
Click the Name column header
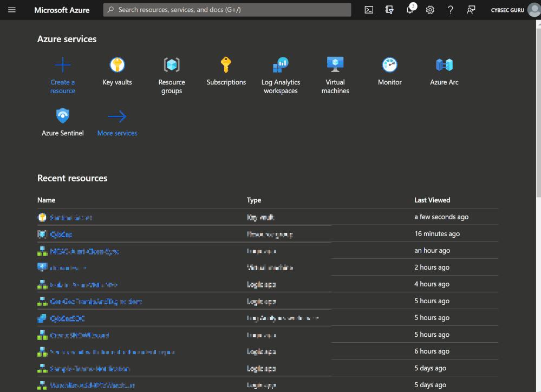point(46,200)
